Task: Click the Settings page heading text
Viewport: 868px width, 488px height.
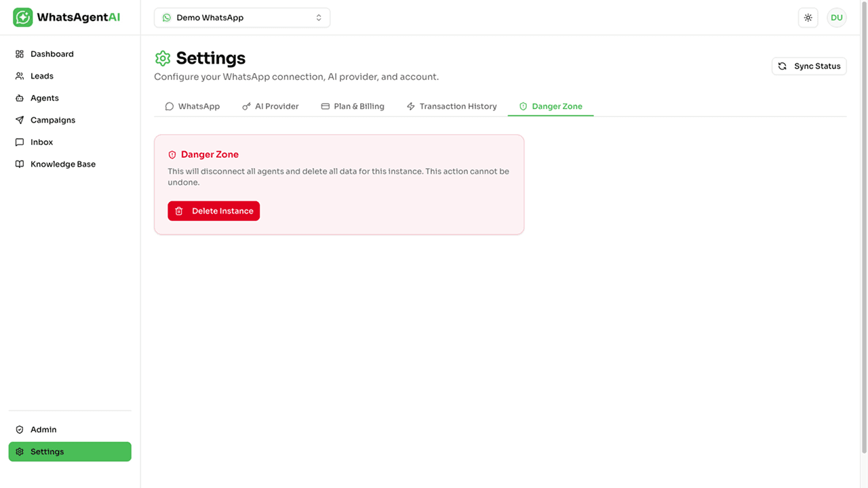Action: (211, 58)
